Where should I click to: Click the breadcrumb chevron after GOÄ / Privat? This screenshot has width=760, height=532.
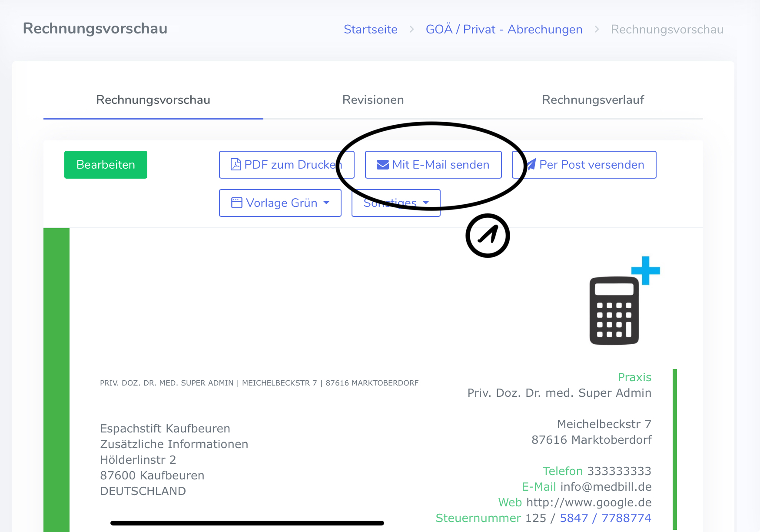click(597, 30)
